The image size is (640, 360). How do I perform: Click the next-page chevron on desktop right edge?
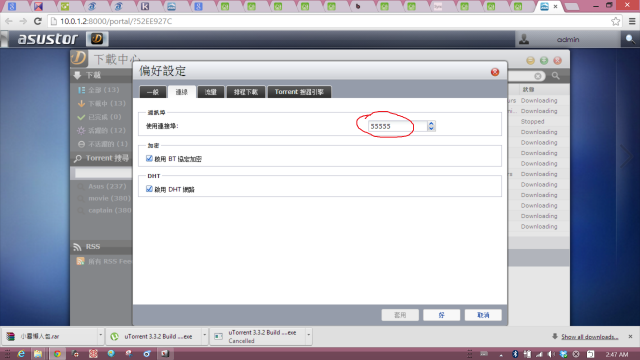[x=626, y=156]
